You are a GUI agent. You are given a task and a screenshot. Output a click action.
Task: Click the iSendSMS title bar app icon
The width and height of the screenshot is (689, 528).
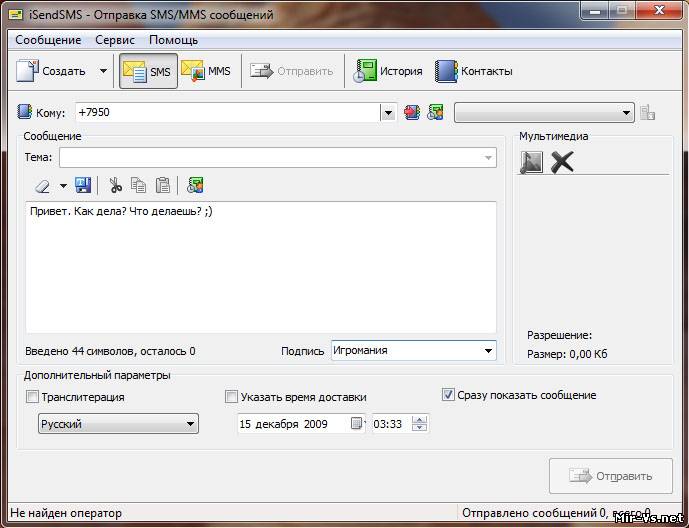(x=15, y=14)
